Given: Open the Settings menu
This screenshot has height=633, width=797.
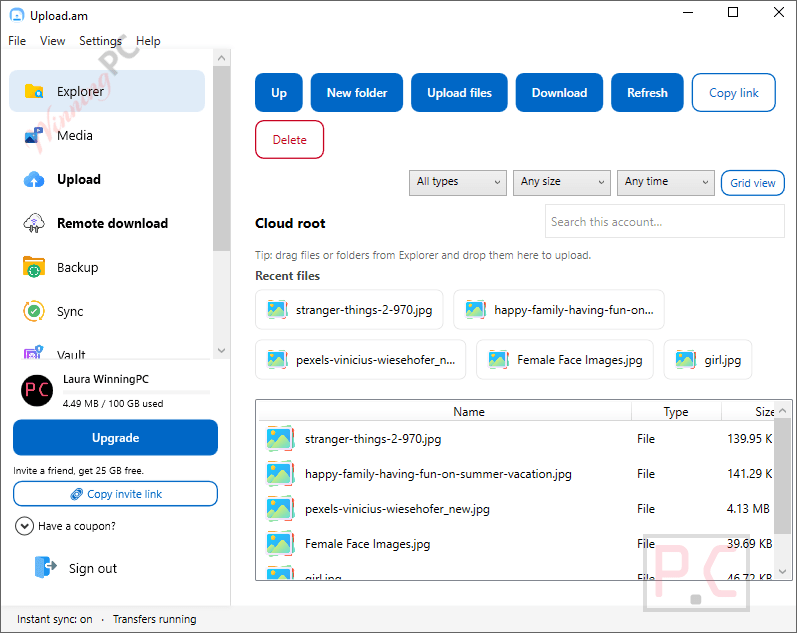Looking at the screenshot, I should point(100,41).
